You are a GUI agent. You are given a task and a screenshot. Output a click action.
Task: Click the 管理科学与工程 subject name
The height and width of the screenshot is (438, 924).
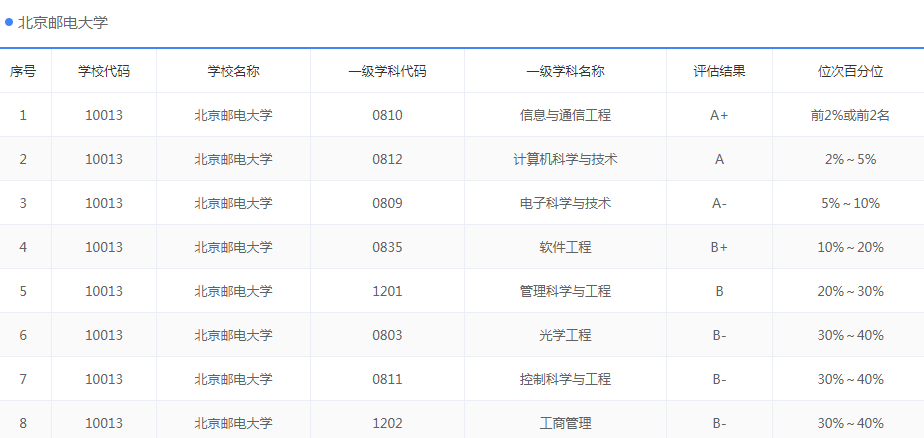click(565, 291)
